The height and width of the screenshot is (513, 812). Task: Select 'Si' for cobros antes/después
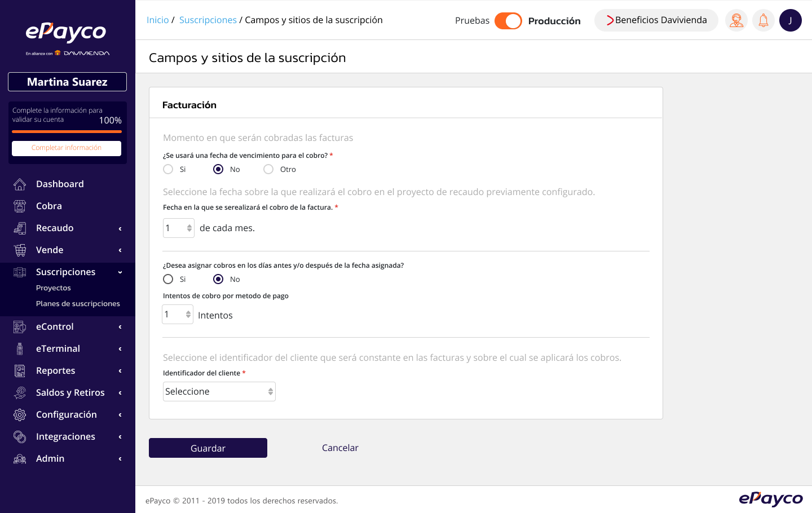[x=168, y=279]
